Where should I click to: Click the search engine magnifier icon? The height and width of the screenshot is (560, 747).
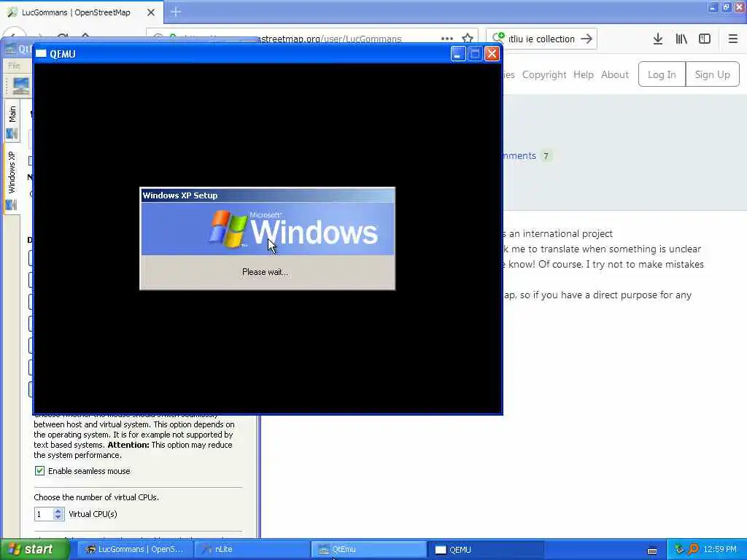(498, 38)
